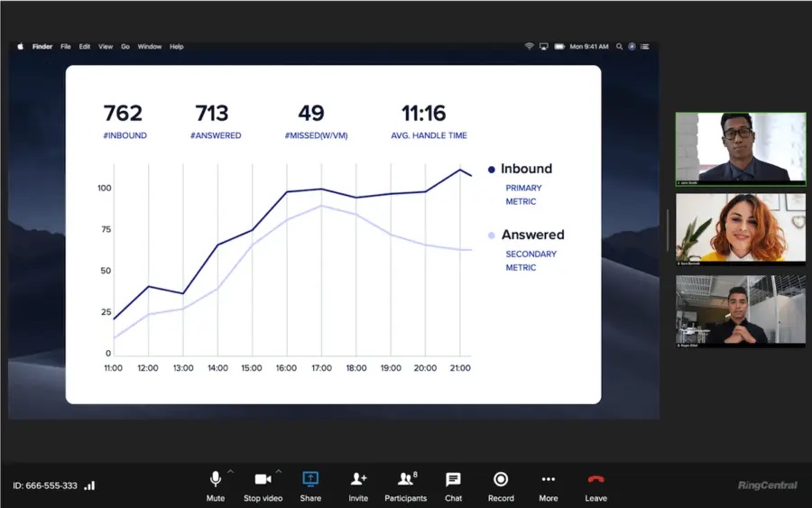Image resolution: width=812 pixels, height=508 pixels.
Task: Leave the meeting via red phone icon
Action: [595, 479]
